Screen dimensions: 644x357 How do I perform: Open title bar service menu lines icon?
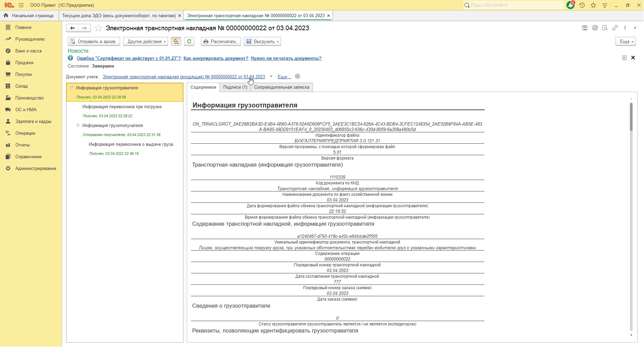pos(605,5)
